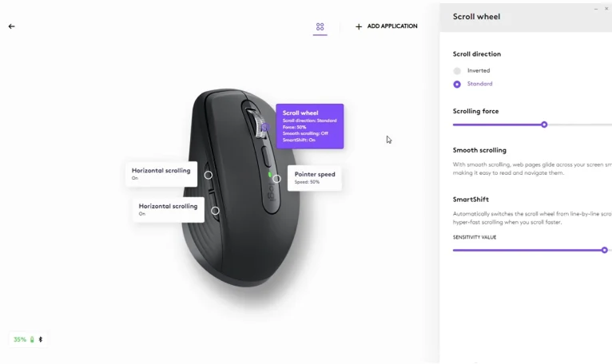Click ADD APPLICATION text button

click(x=392, y=26)
